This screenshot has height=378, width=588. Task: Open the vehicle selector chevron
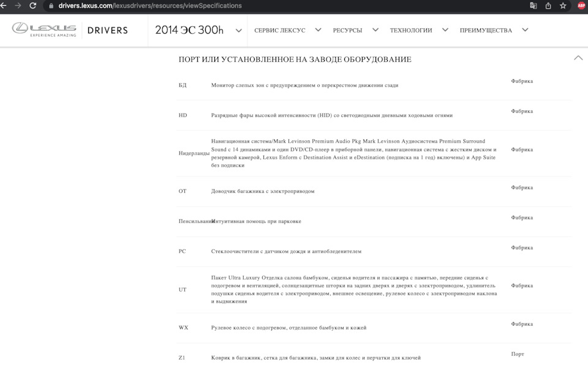pyautogui.click(x=238, y=31)
